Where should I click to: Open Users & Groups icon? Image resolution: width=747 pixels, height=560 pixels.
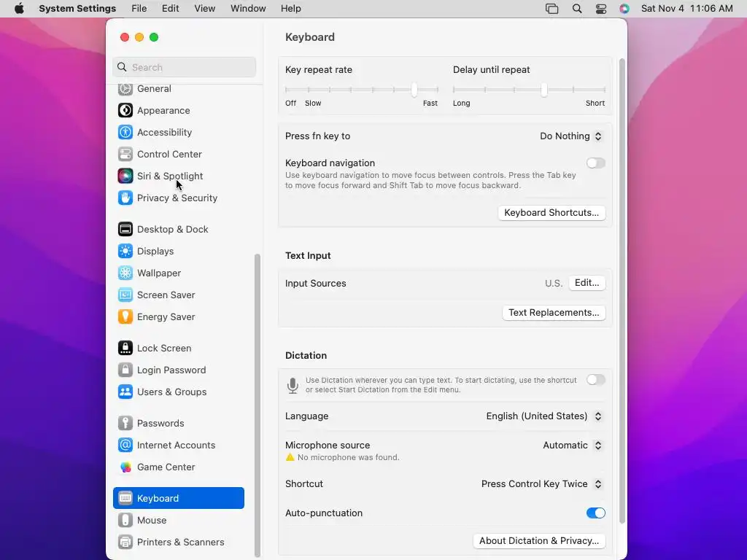(125, 392)
